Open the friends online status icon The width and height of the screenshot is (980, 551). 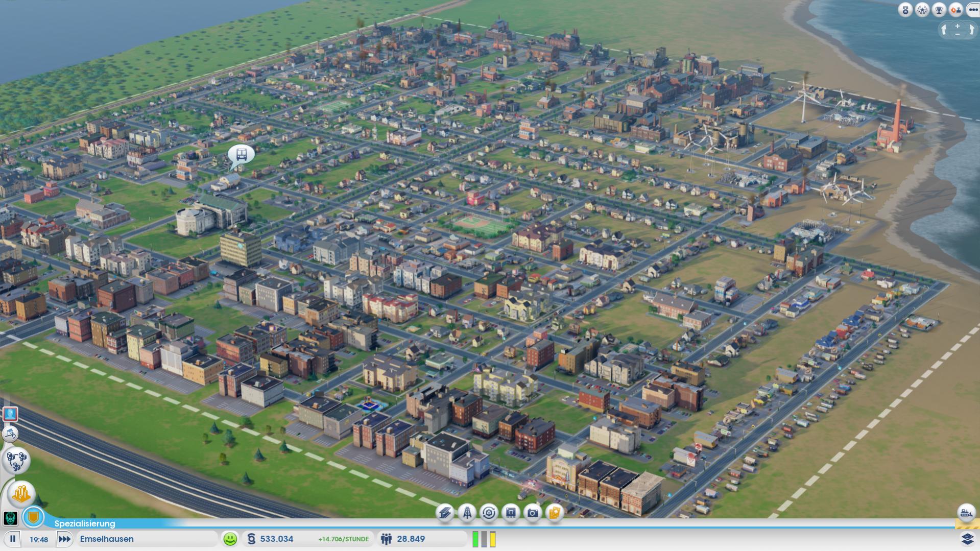(x=956, y=10)
